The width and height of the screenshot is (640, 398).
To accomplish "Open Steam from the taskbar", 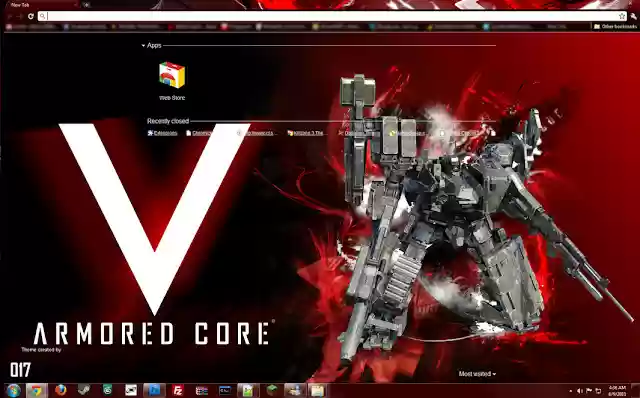I will 84,391.
